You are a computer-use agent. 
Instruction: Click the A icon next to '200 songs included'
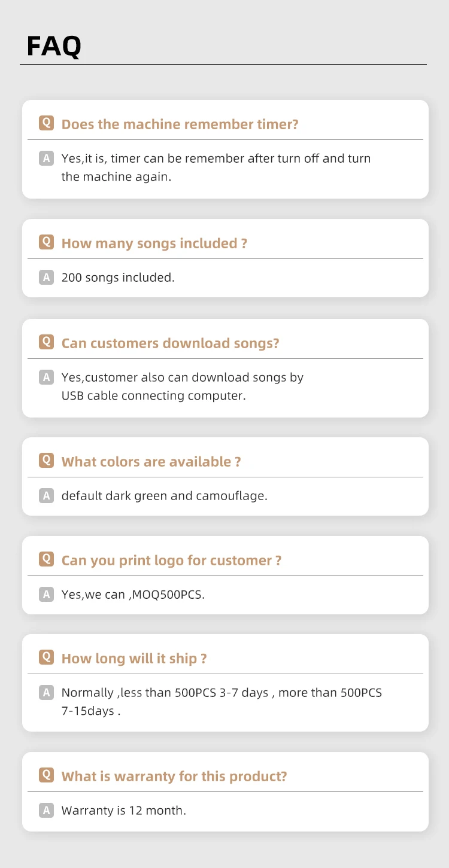46,278
